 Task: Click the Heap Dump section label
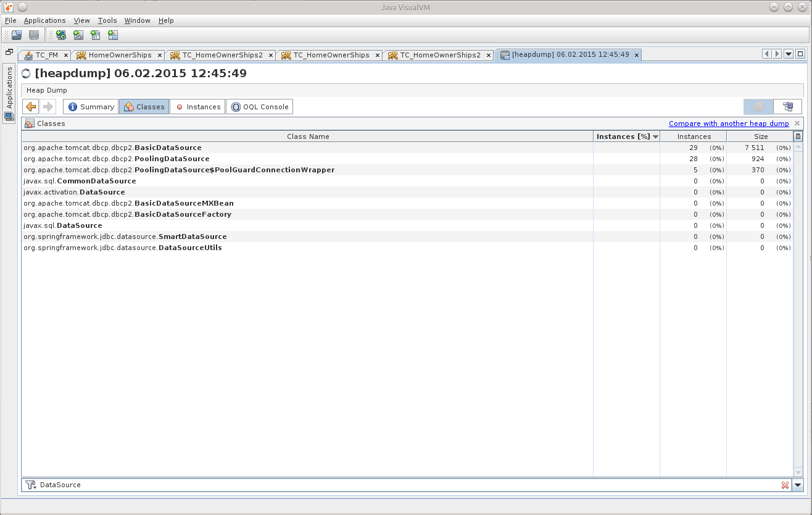point(47,90)
